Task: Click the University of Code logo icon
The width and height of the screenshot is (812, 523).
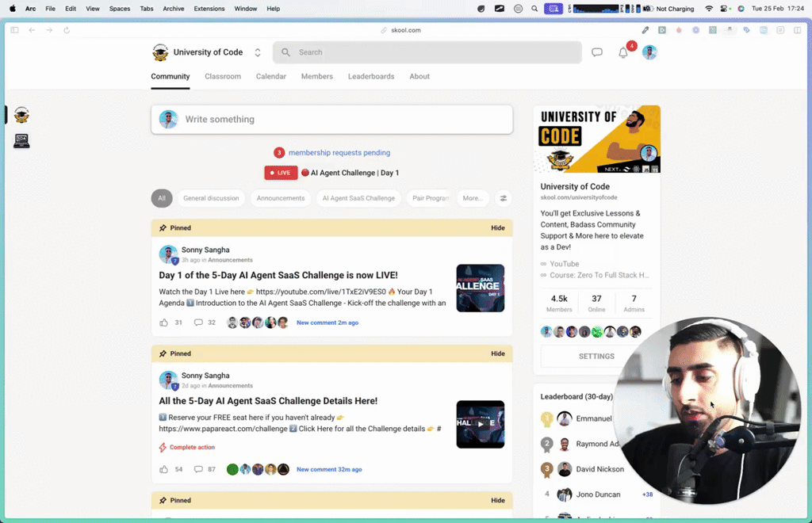Action: click(x=160, y=52)
